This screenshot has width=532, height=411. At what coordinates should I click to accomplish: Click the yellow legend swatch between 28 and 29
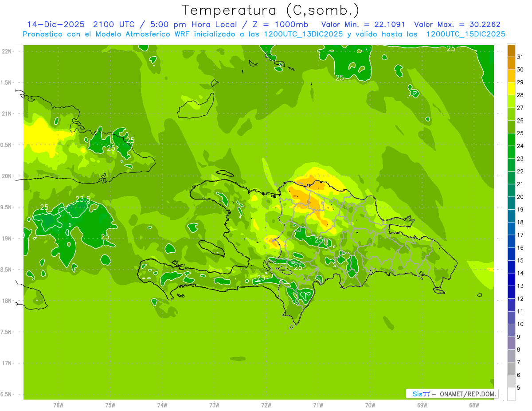coord(511,88)
